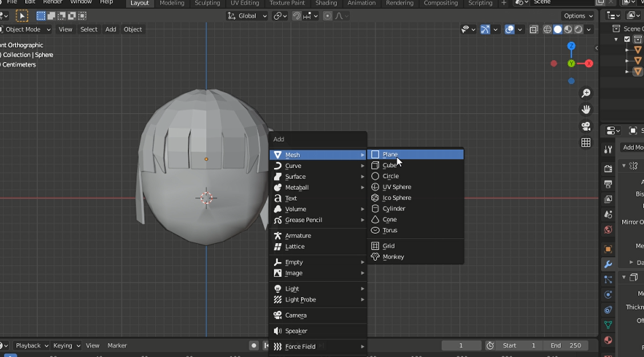This screenshot has width=644, height=357.
Task: Expand the Options dropdown in the viewport
Action: tap(578, 16)
